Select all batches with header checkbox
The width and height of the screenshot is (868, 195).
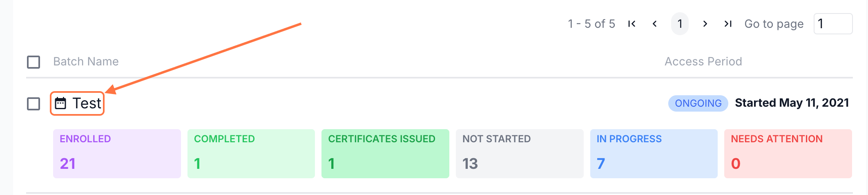[x=33, y=62]
